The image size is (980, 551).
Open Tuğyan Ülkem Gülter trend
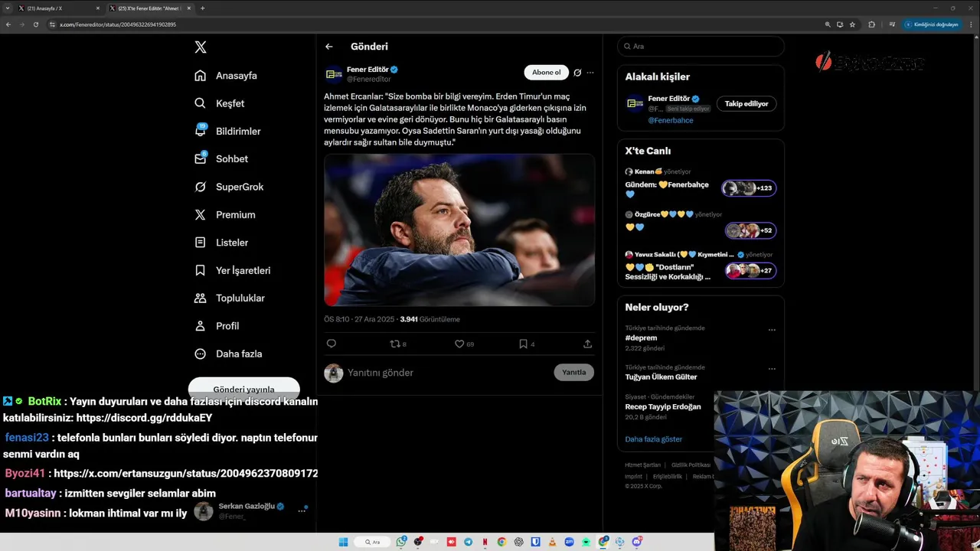pos(661,377)
